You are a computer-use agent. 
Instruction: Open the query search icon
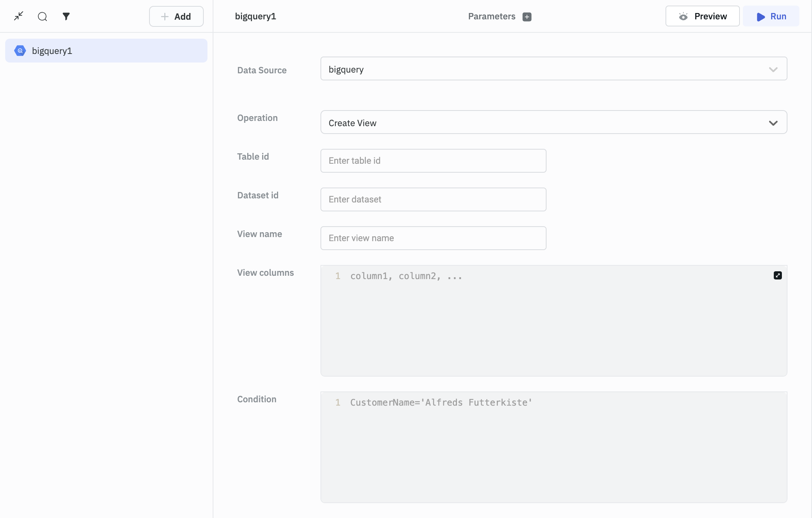click(x=42, y=16)
